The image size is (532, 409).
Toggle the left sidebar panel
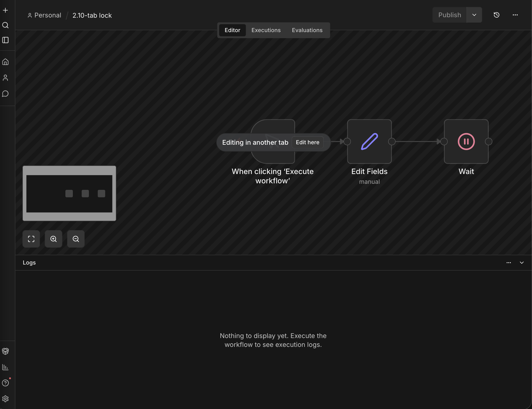pos(5,40)
